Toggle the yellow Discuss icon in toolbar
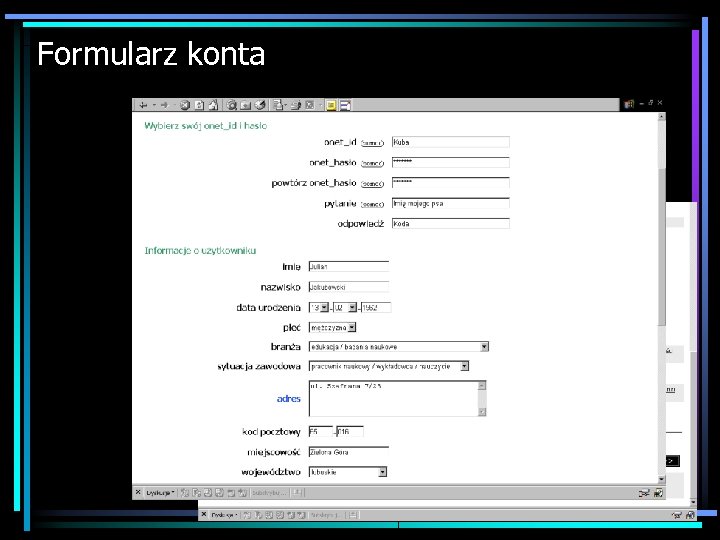The width and height of the screenshot is (720, 540). [331, 106]
